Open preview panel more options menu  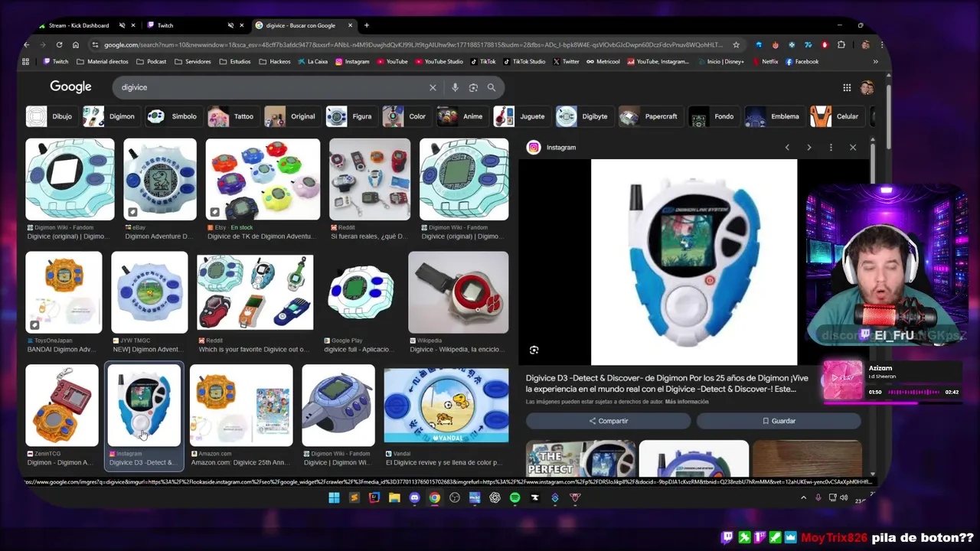[831, 147]
